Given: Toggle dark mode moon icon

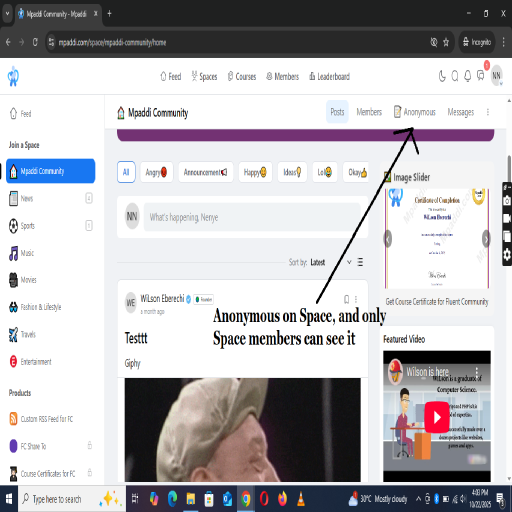Looking at the screenshot, I should [442, 76].
